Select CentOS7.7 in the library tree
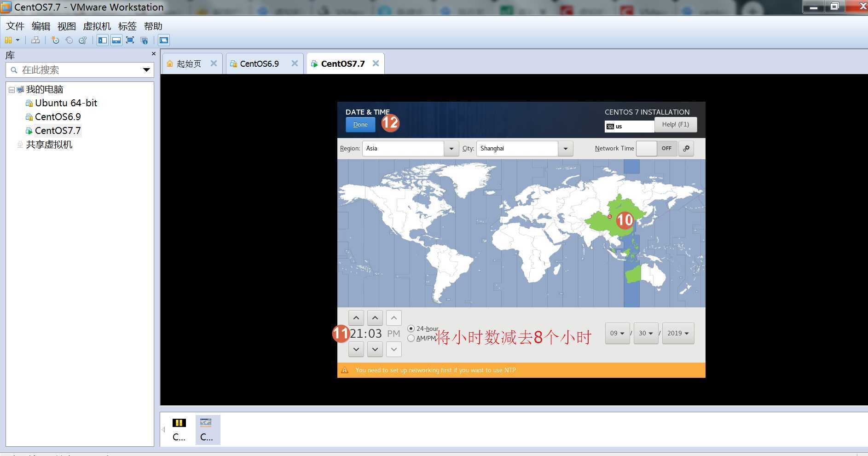 click(58, 131)
